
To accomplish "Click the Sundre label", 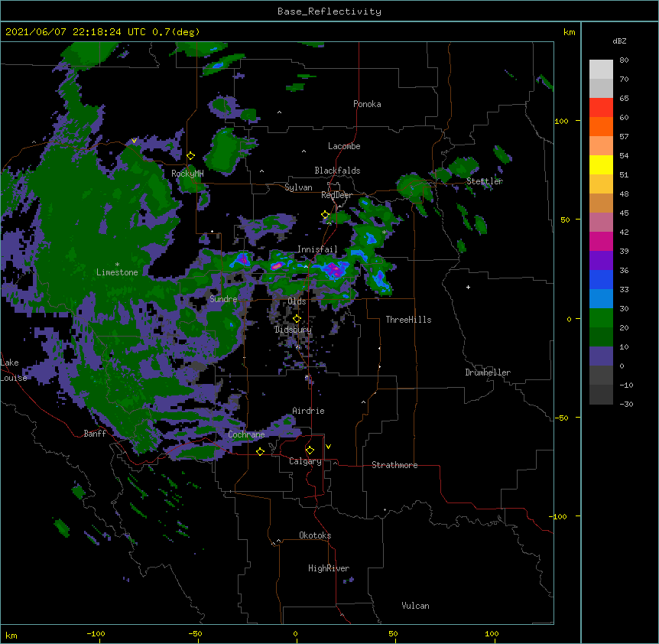I will click(223, 299).
